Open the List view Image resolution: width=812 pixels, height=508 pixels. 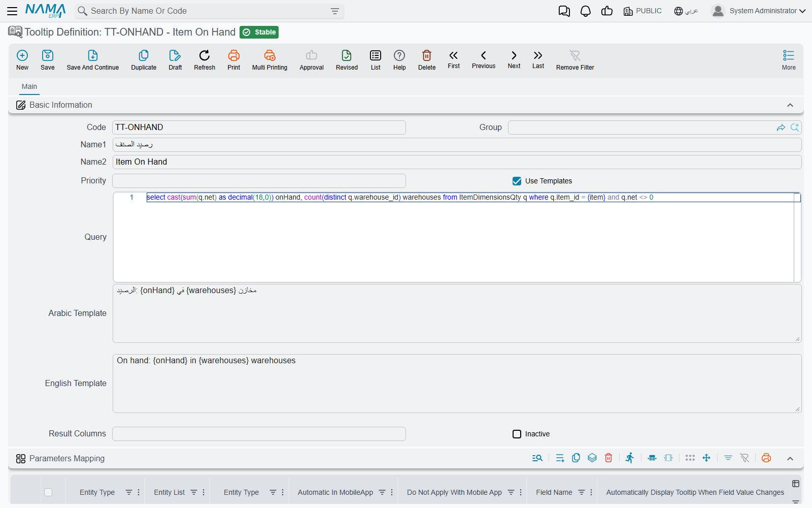[376, 55]
